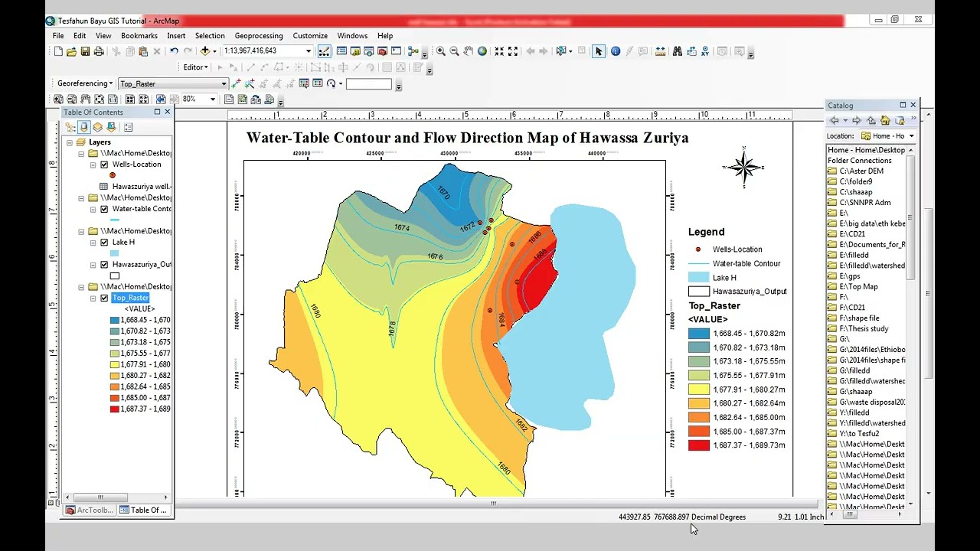Uncheck the Water-table Contour layer
The height and width of the screenshot is (551, 980).
click(x=104, y=209)
